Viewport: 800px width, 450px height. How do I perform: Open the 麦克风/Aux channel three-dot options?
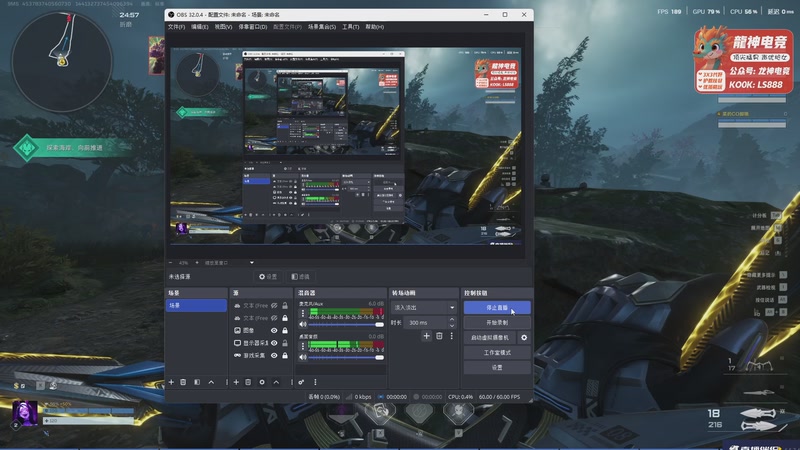[303, 312]
